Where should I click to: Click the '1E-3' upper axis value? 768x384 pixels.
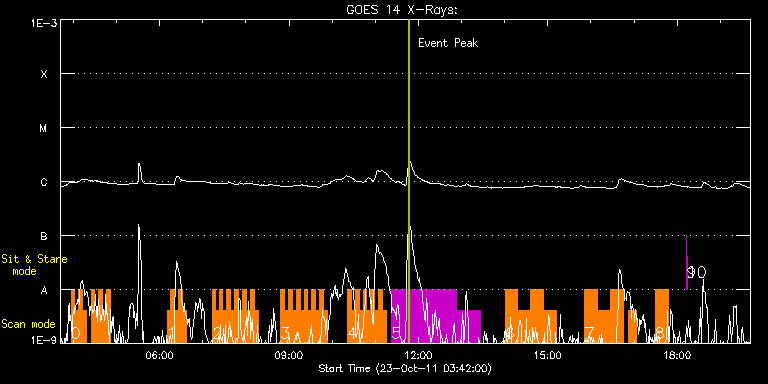click(44, 23)
